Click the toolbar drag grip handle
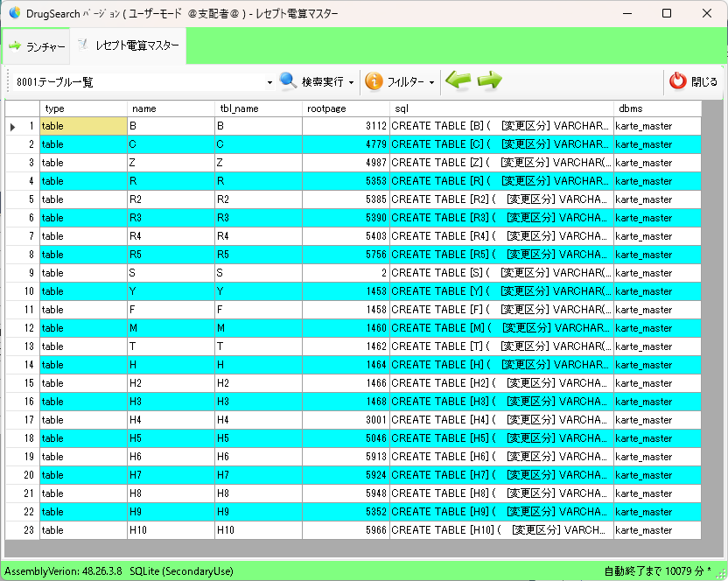Screen dimensions: 728x581 pos(9,81)
